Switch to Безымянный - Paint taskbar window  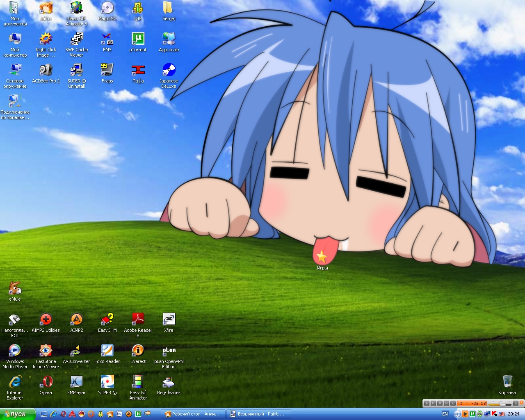click(259, 414)
